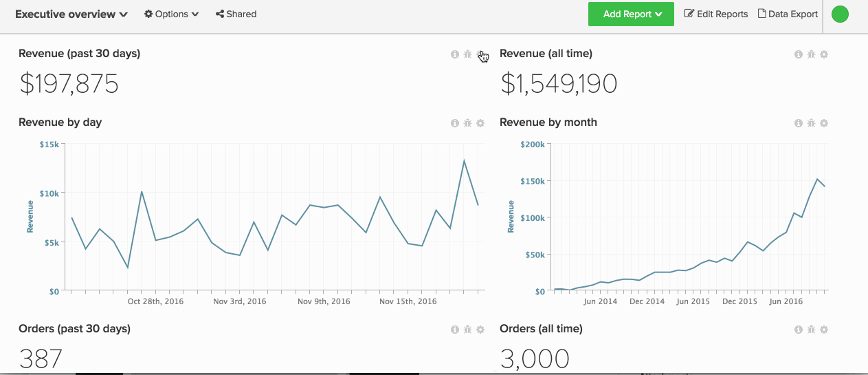This screenshot has width=868, height=375.
Task: Click info icon for Revenue (past 30 days)
Action: (x=455, y=54)
